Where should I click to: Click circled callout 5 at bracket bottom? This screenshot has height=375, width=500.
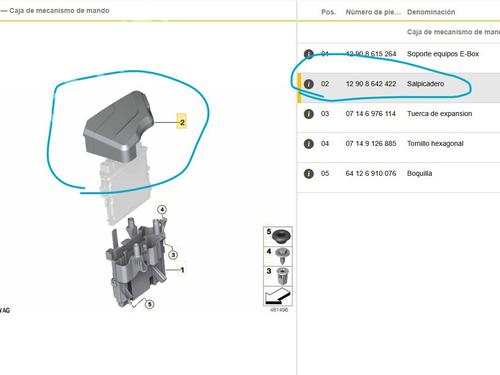click(150, 304)
